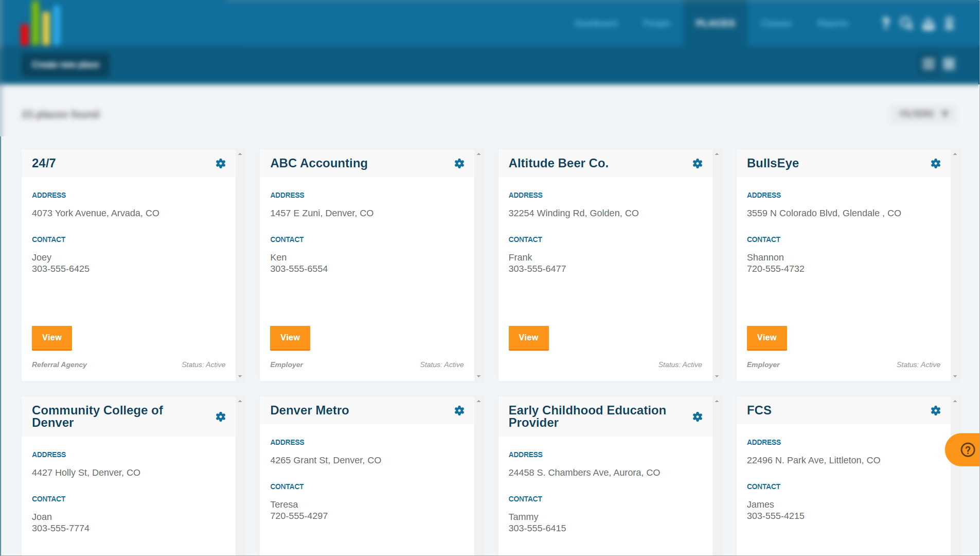The width and height of the screenshot is (980, 556).
Task: Click the BullsEye card title
Action: pyautogui.click(x=773, y=163)
